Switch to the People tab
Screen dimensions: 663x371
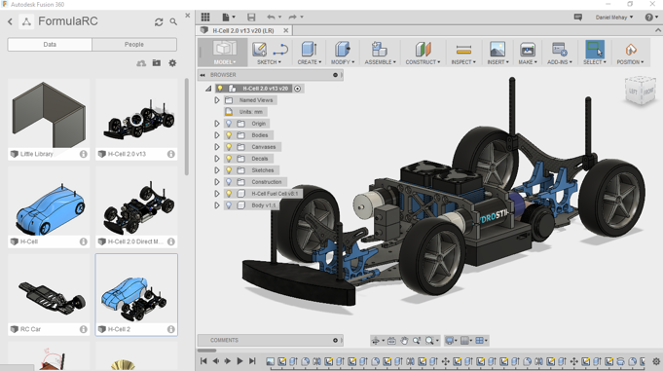point(134,44)
